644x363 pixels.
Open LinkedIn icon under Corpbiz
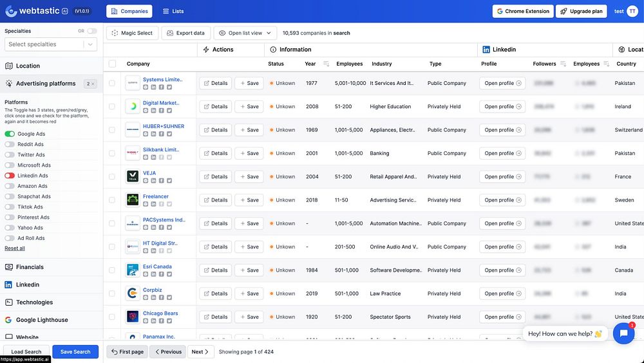pyautogui.click(x=153, y=298)
